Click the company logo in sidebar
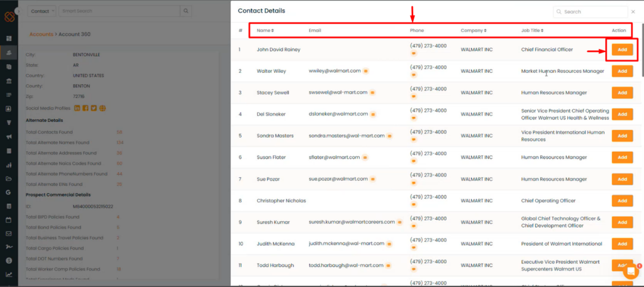 [9, 16]
